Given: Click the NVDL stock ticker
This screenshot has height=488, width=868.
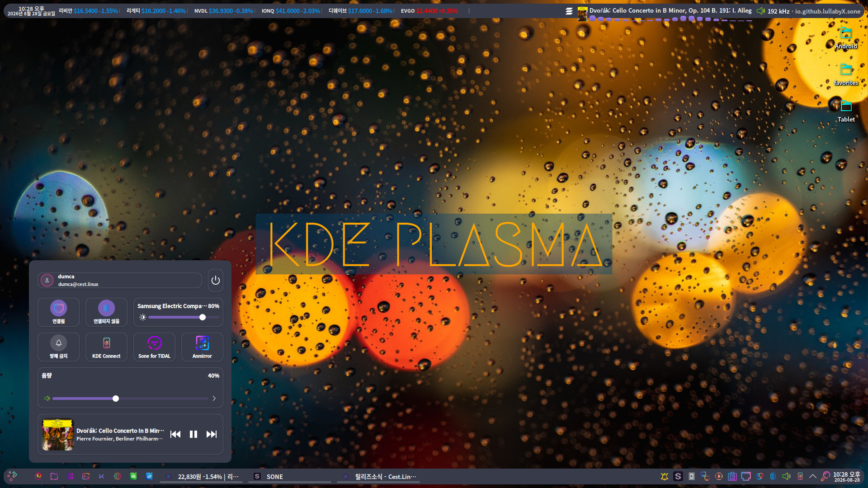Looking at the screenshot, I should click(x=223, y=11).
